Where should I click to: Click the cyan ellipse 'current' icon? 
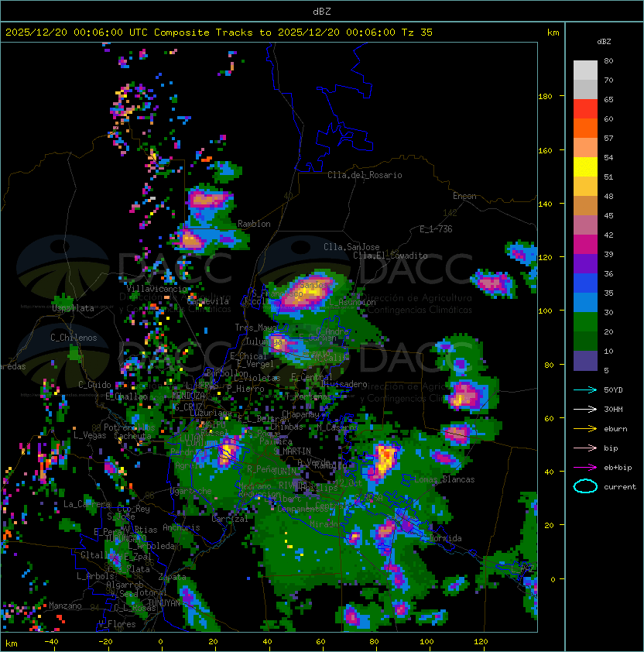click(x=585, y=486)
